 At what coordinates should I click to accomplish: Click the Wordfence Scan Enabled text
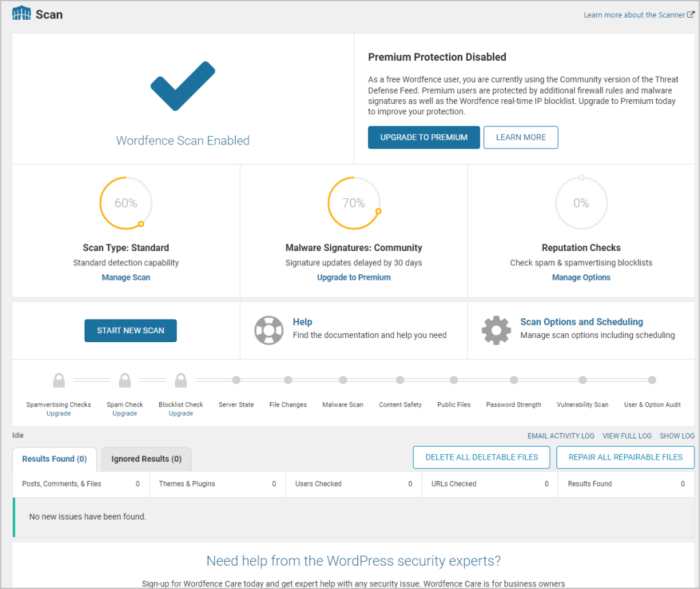tap(183, 140)
